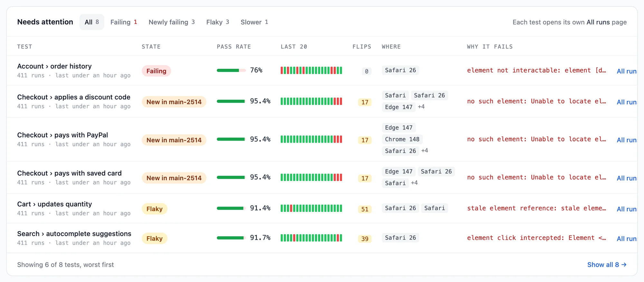Click the element click intercepted error text

[536, 238]
